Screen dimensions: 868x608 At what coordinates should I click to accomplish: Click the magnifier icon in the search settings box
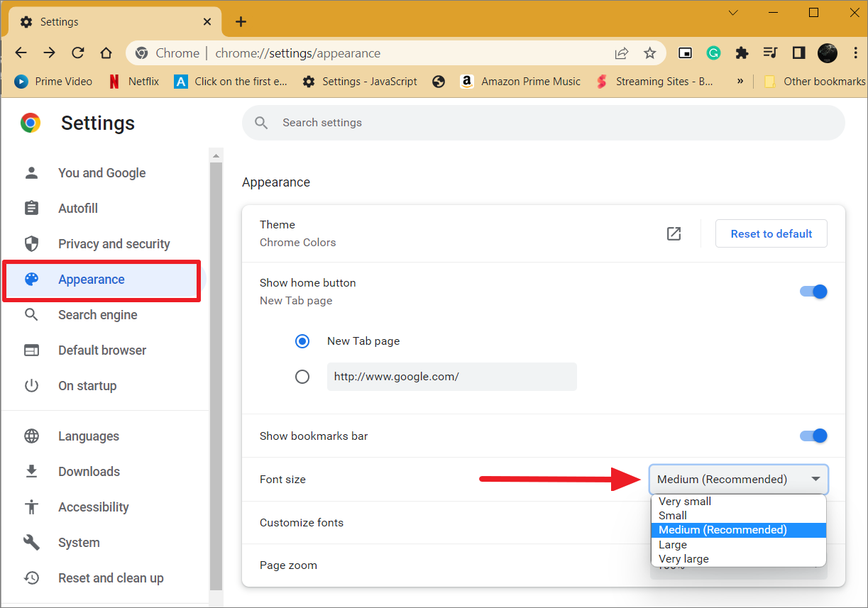point(261,123)
